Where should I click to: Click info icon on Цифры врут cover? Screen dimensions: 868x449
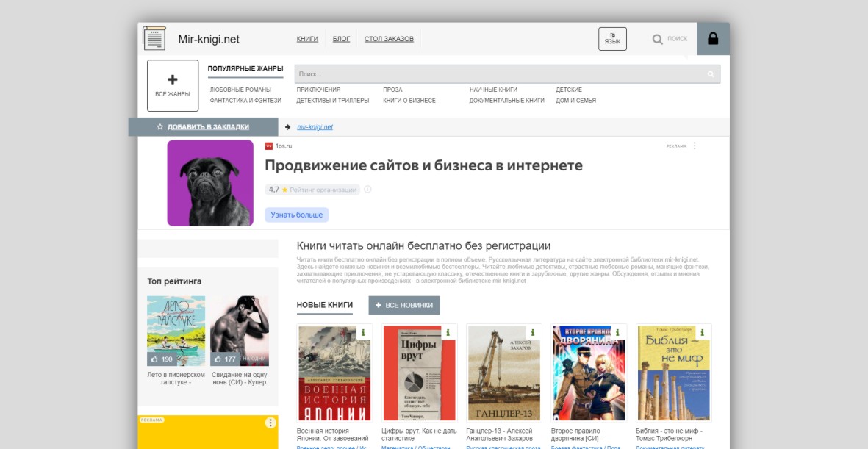click(448, 333)
